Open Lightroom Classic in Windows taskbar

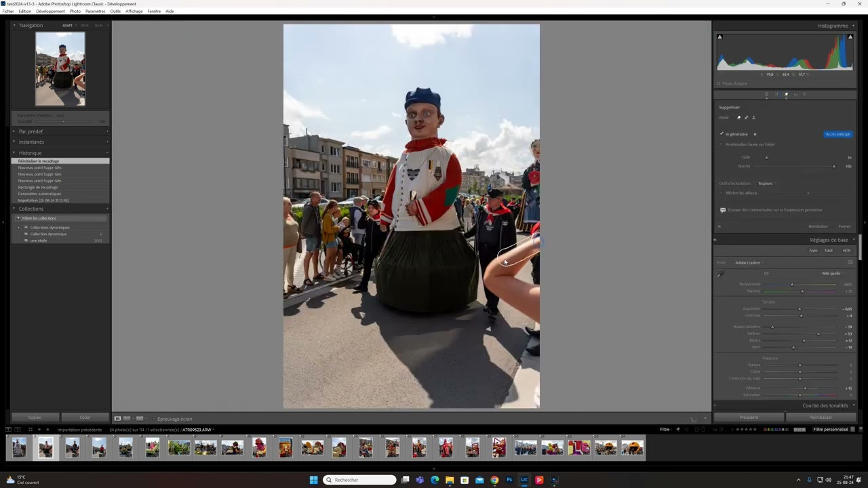tap(524, 480)
